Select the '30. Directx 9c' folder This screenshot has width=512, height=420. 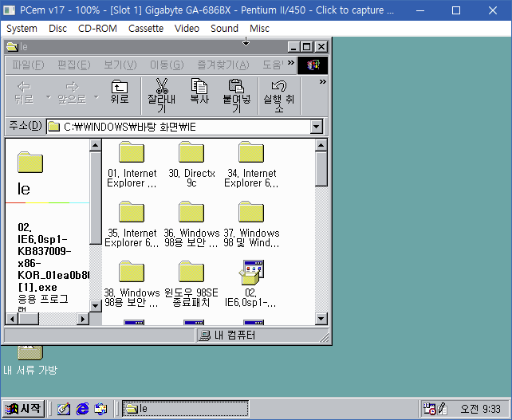191,164
